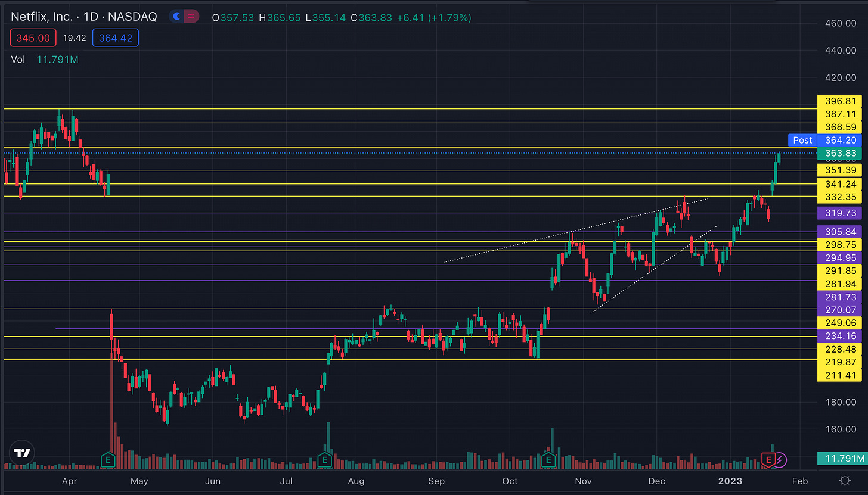Click the blue 364.42 buy button

[x=116, y=38]
